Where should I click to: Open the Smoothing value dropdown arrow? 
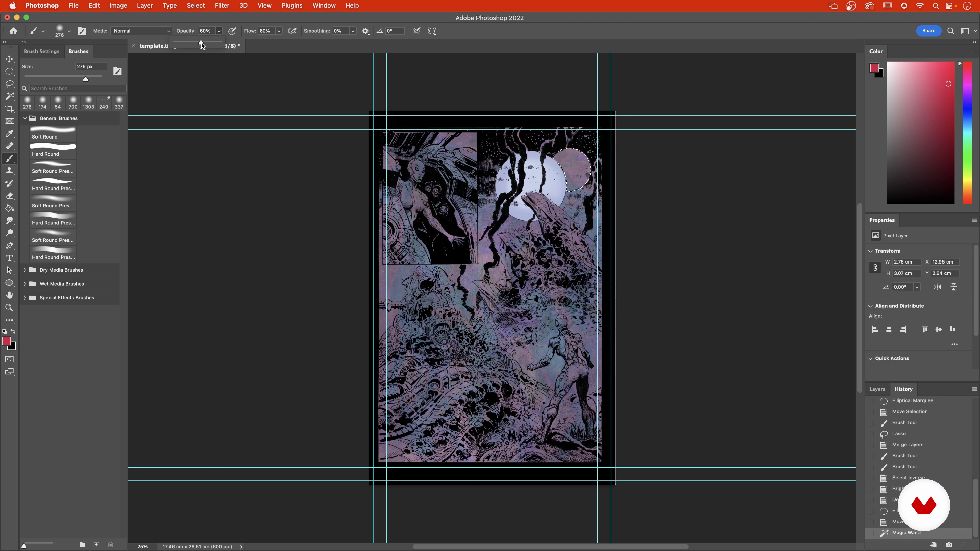(x=353, y=31)
